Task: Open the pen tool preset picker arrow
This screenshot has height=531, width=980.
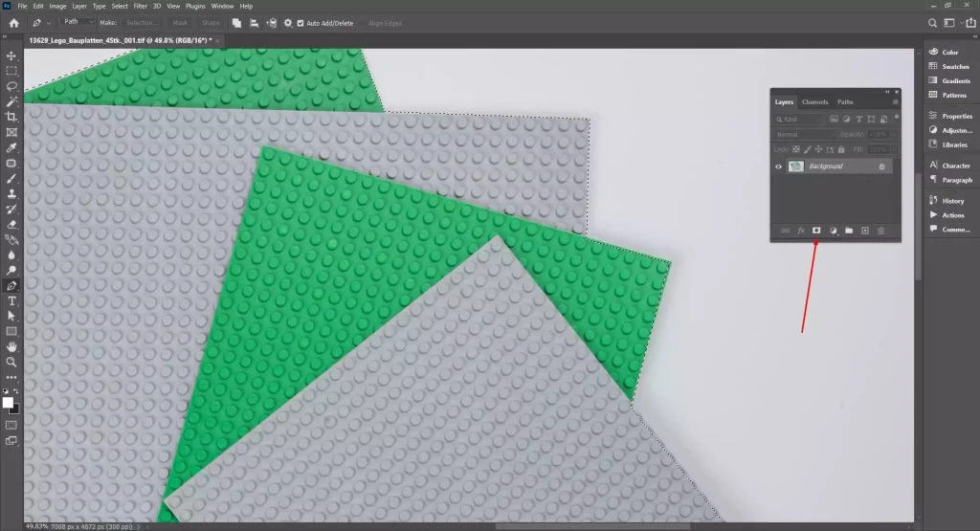Action: point(49,23)
